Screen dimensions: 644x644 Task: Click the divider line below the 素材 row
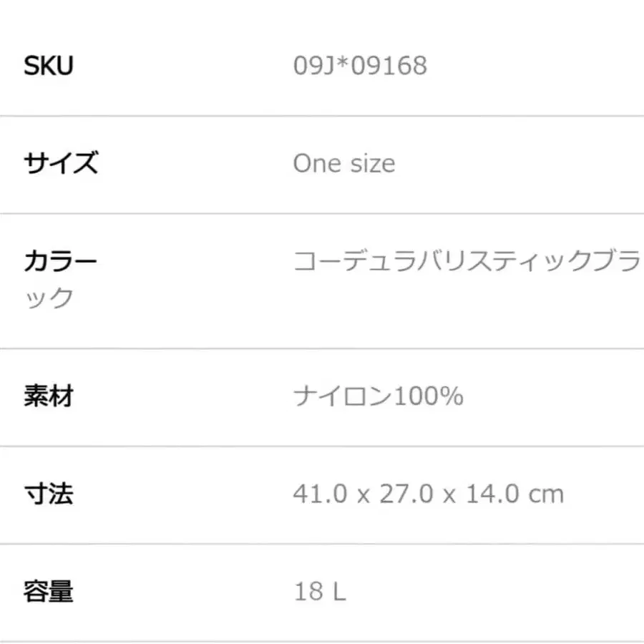pyautogui.click(x=322, y=446)
